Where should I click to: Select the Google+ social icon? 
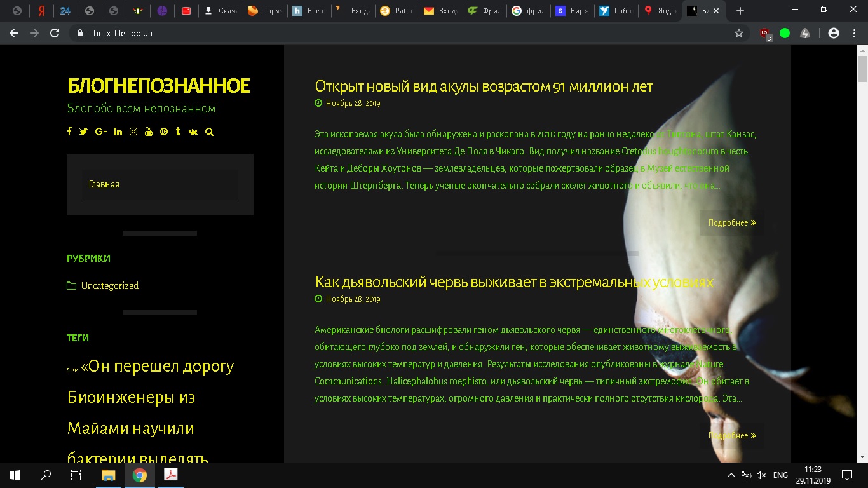coord(100,132)
